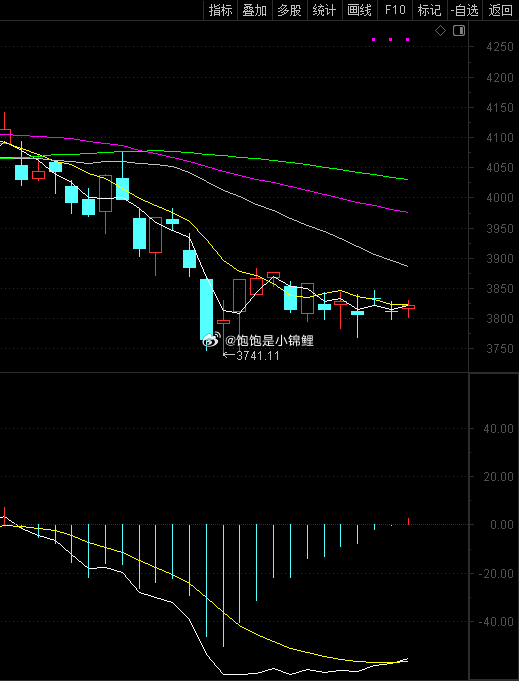Open the 统计 statistics option
Image resolution: width=519 pixels, height=681 pixels.
[x=324, y=10]
